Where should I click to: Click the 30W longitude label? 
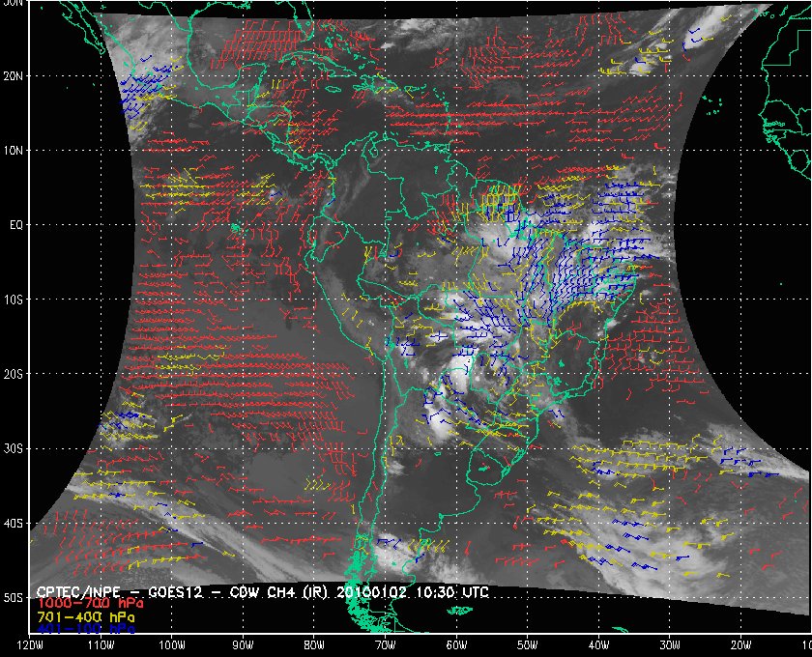click(x=670, y=645)
